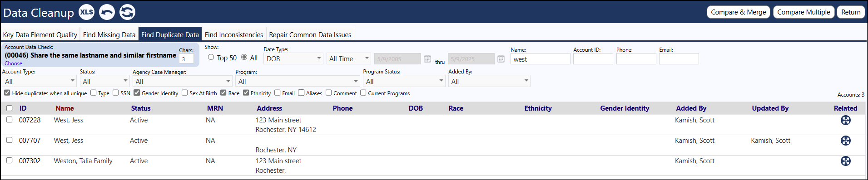Uncheck the Race checkbox

223,92
